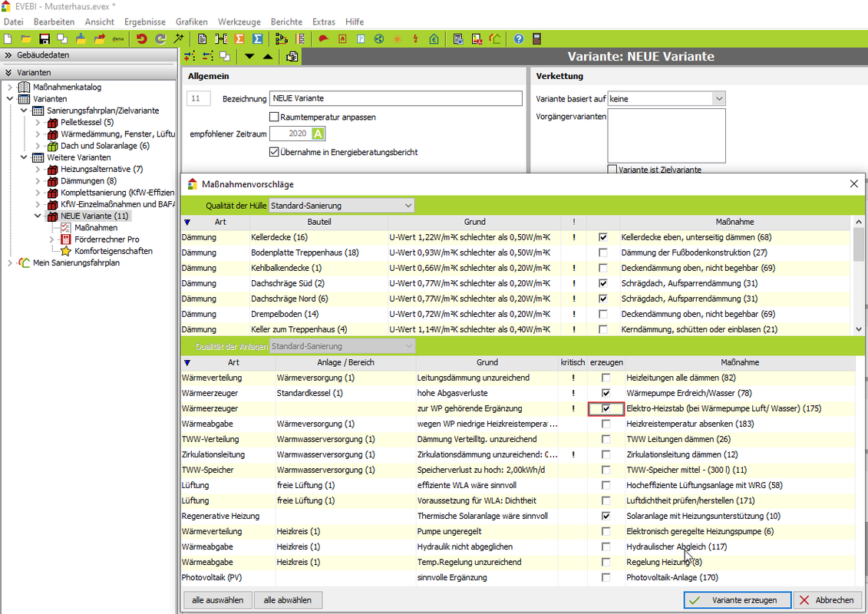Open the Ergebnisse menu
This screenshot has height=614, width=868.
pyautogui.click(x=145, y=22)
